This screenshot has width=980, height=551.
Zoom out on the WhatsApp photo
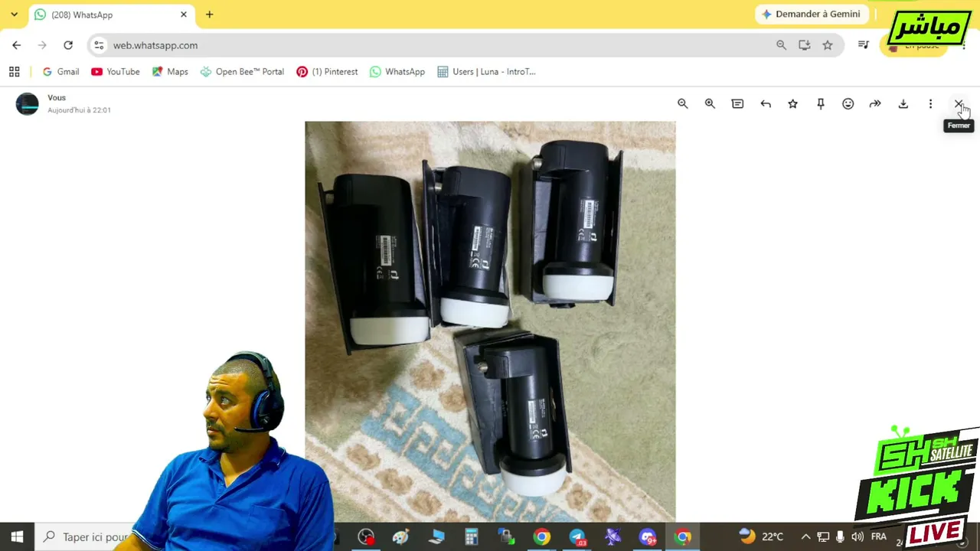tap(682, 104)
